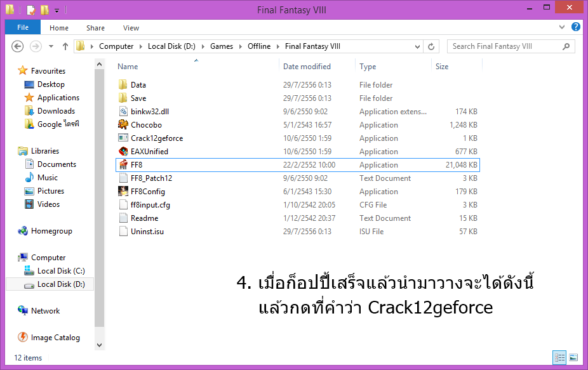The height and width of the screenshot is (370, 588).
Task: Expand the chevron after Offline in path
Action: coord(278,46)
